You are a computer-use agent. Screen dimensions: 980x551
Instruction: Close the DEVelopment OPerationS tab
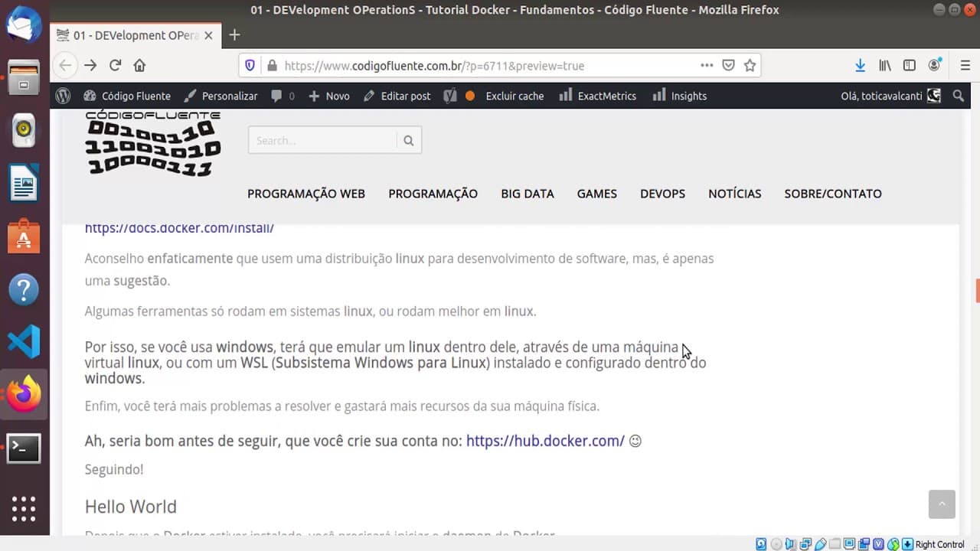point(208,35)
